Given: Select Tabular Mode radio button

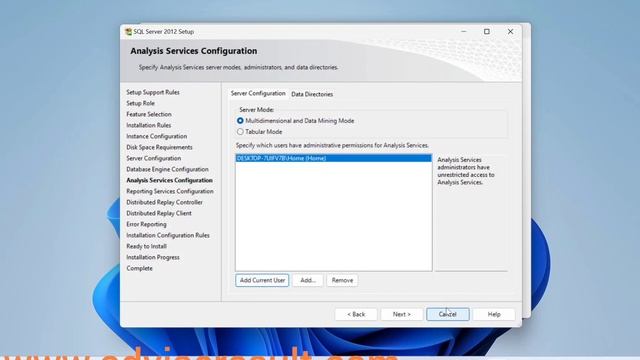Looking at the screenshot, I should (x=240, y=132).
